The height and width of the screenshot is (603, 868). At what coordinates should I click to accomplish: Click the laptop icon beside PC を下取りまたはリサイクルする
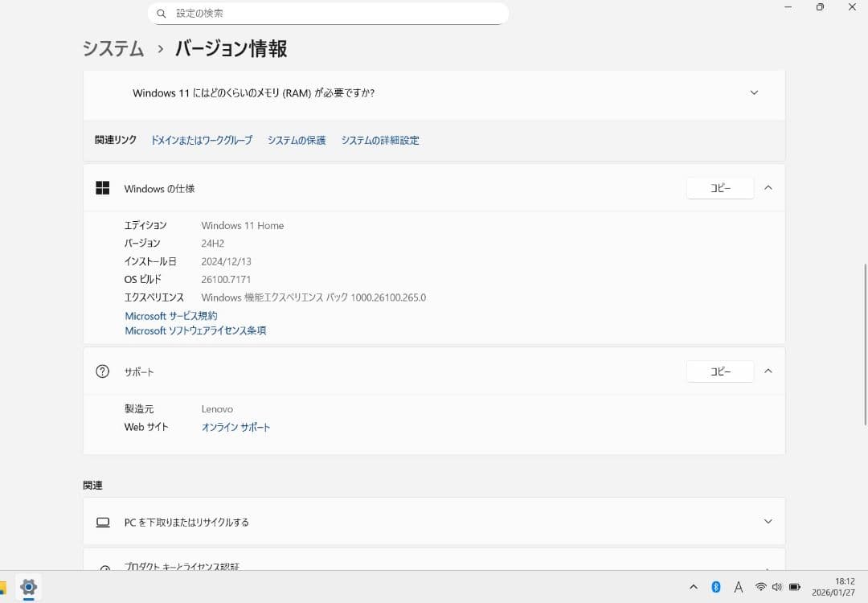click(102, 522)
